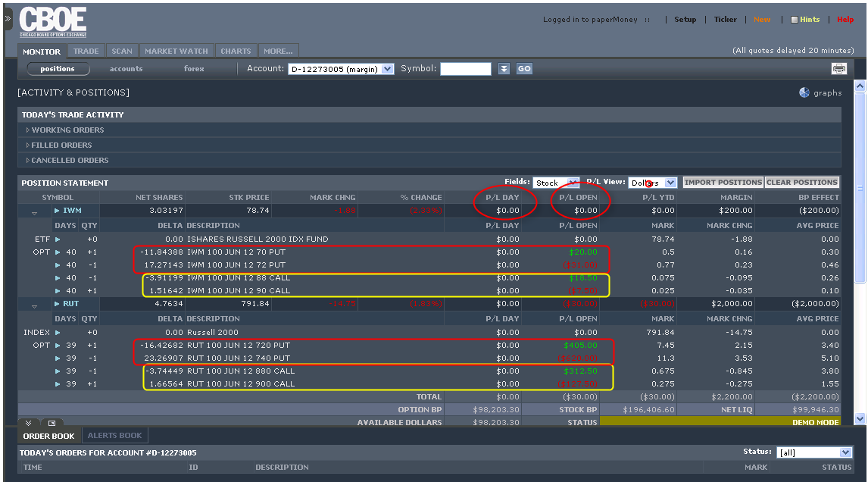This screenshot has height=482, width=868.
Task: Click the double-arrow button beside the Symbol field
Action: tap(504, 69)
